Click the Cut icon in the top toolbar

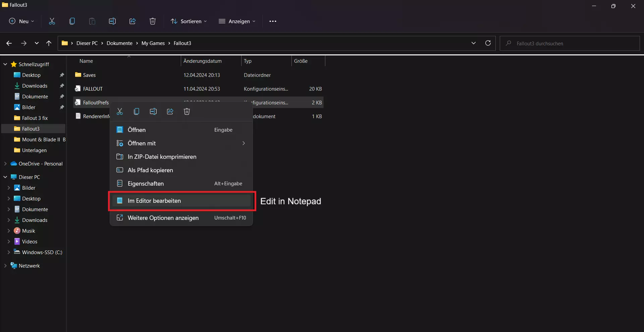tap(52, 21)
